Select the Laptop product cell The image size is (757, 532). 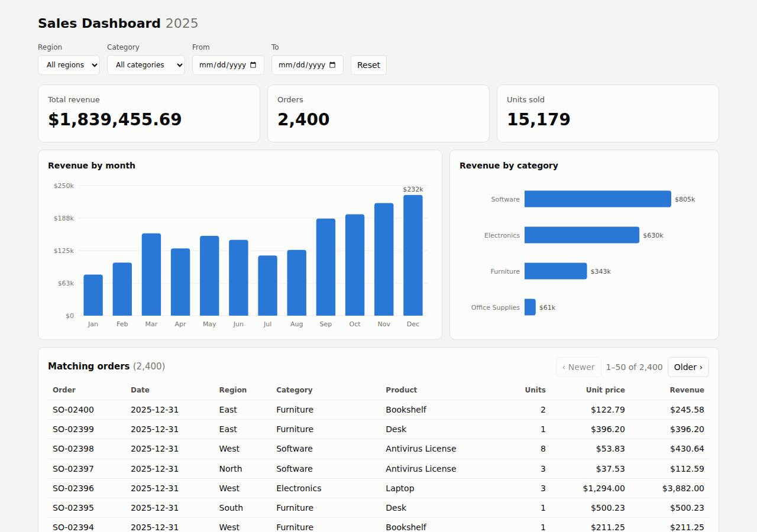pos(400,488)
